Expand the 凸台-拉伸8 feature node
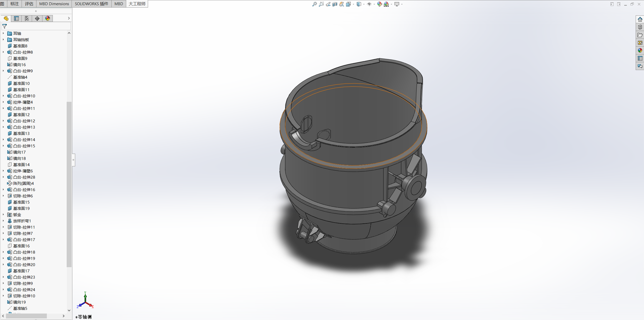Viewport: 644px width, 320px height. 3,52
